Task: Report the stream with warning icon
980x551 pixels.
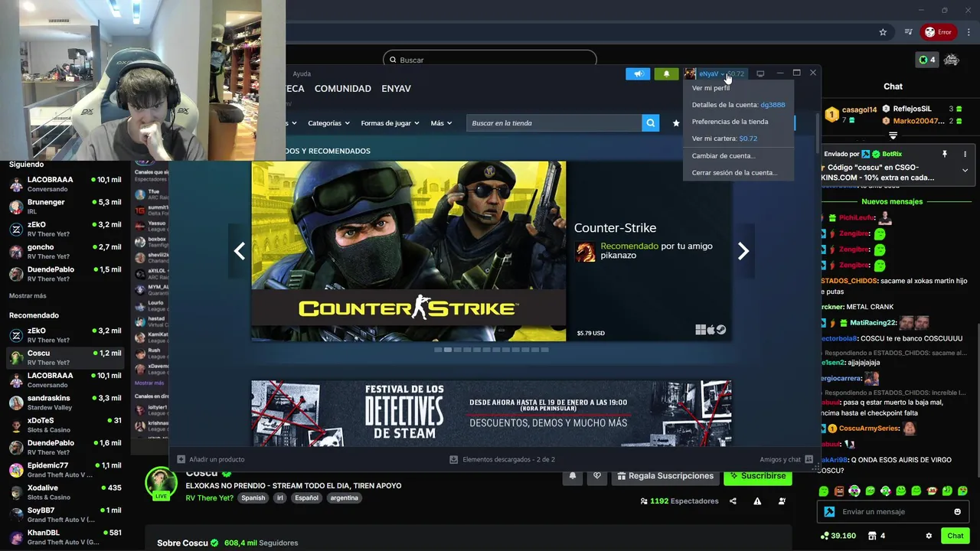Action: pyautogui.click(x=757, y=501)
